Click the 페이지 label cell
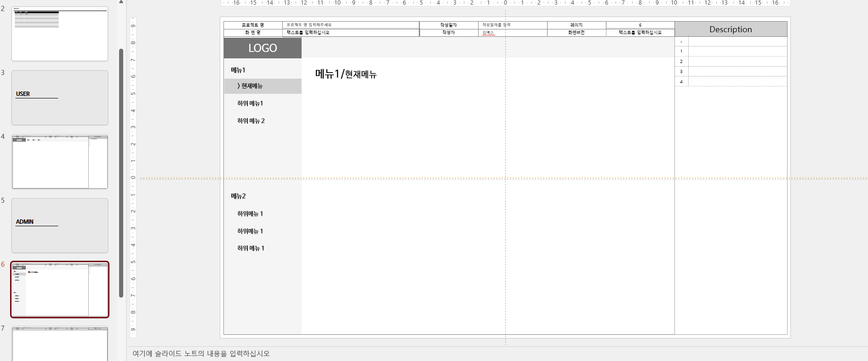The width and height of the screenshot is (868, 361). click(577, 25)
